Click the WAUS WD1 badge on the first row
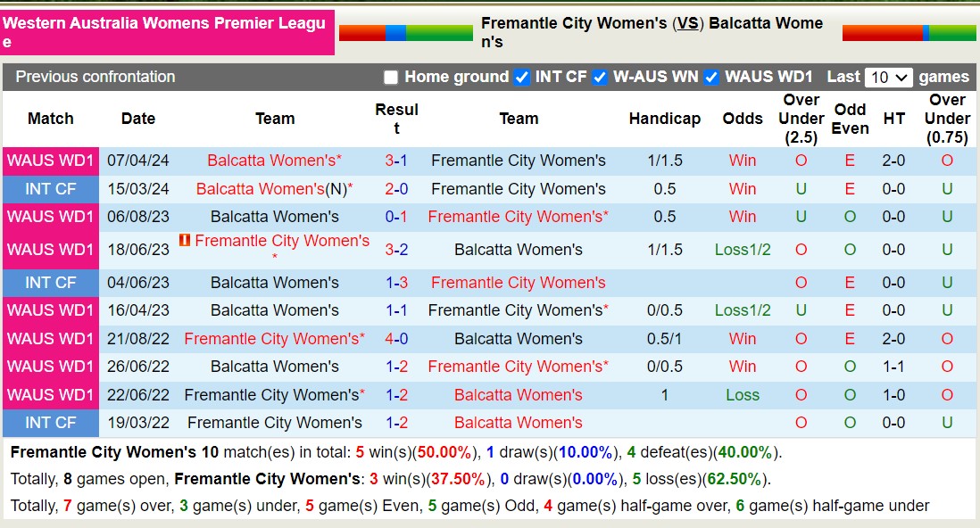980x528 pixels. pos(51,161)
